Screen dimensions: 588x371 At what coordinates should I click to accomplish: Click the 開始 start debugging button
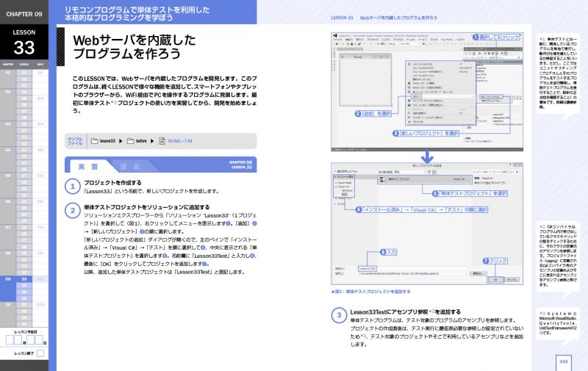pos(381,44)
